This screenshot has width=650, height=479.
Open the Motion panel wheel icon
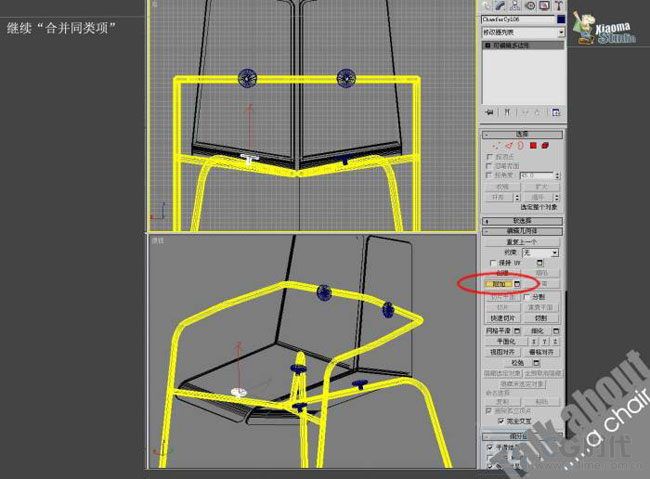(530, 5)
